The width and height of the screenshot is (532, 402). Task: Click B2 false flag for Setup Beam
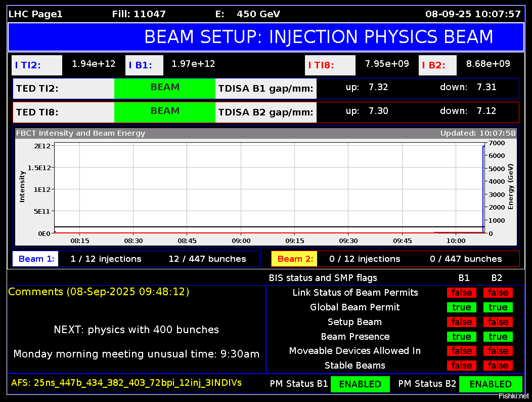click(x=498, y=322)
